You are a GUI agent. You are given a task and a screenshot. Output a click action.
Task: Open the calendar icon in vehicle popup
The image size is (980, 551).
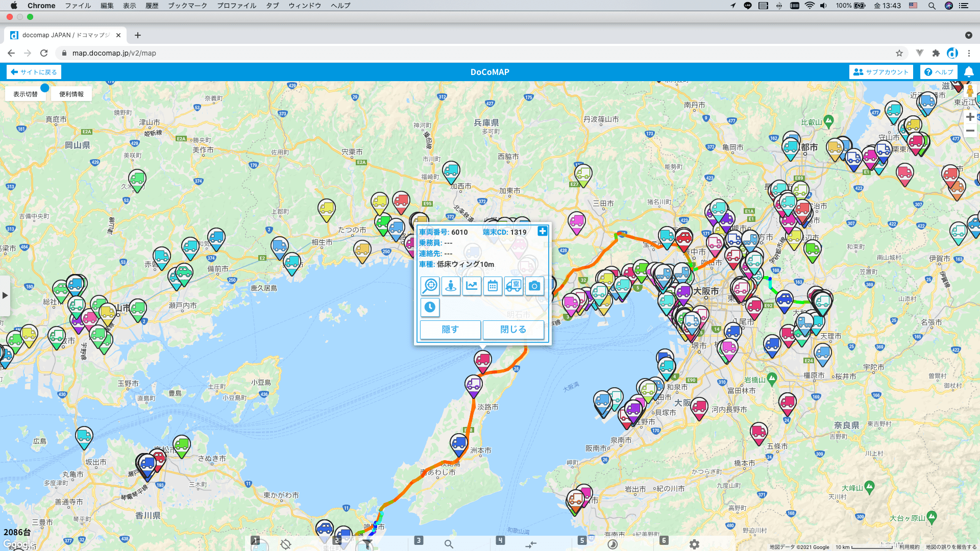(x=493, y=286)
